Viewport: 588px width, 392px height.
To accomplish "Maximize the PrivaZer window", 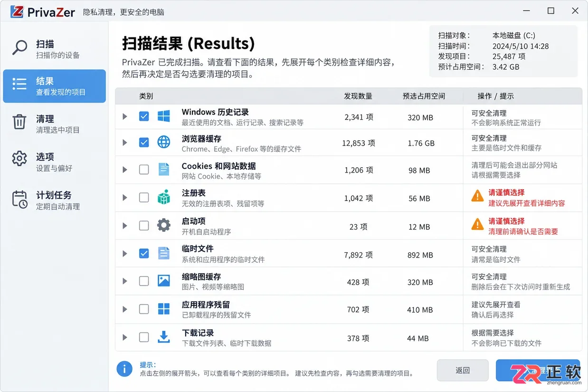I will click(x=550, y=10).
